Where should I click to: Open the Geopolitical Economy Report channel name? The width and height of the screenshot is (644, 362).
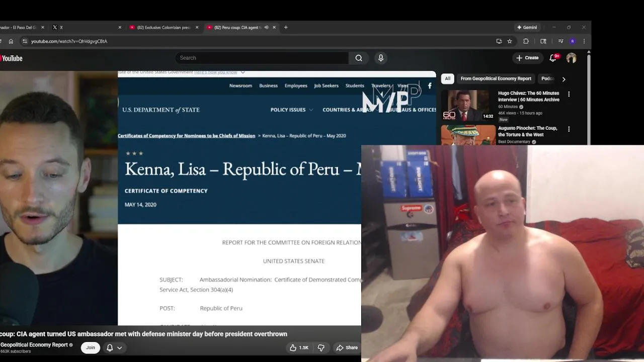34,345
